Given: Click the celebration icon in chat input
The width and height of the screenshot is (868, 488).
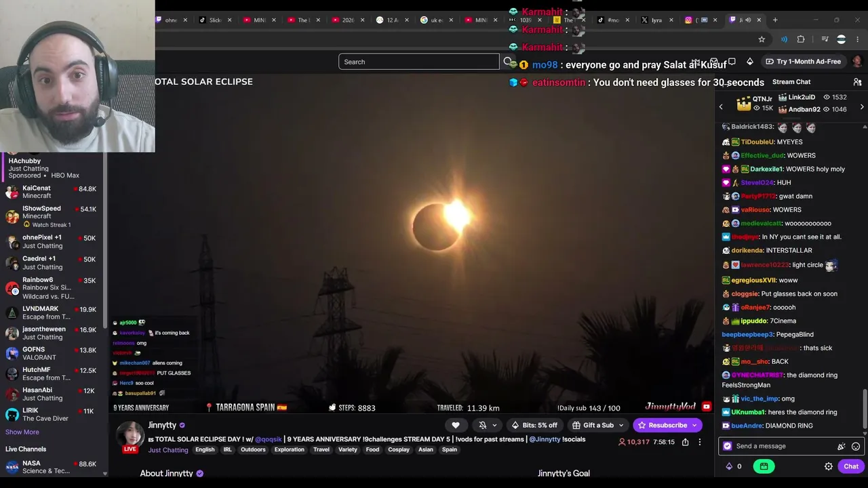Looking at the screenshot, I should [x=842, y=446].
